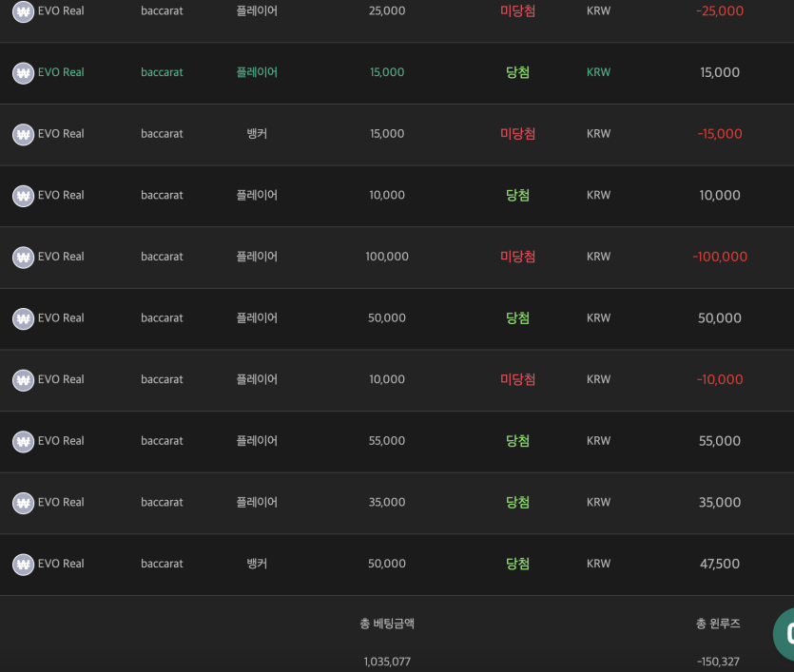Screen dimensions: 794x672
Task: Click the 100,000 bet amount cell
Action: [387, 257]
